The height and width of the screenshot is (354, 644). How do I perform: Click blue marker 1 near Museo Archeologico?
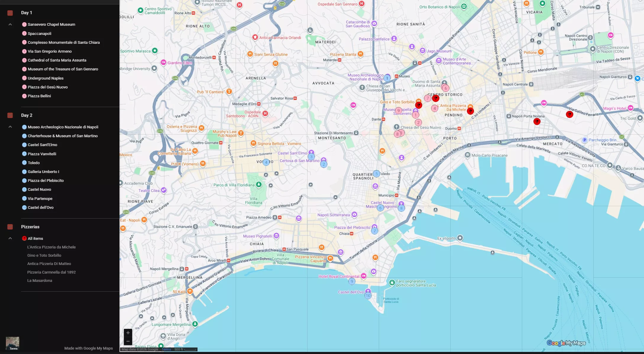pyautogui.click(x=387, y=78)
